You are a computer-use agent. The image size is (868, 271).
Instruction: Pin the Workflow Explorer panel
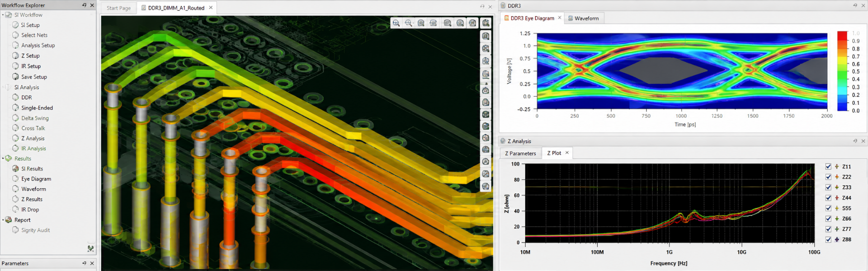coord(84,5)
